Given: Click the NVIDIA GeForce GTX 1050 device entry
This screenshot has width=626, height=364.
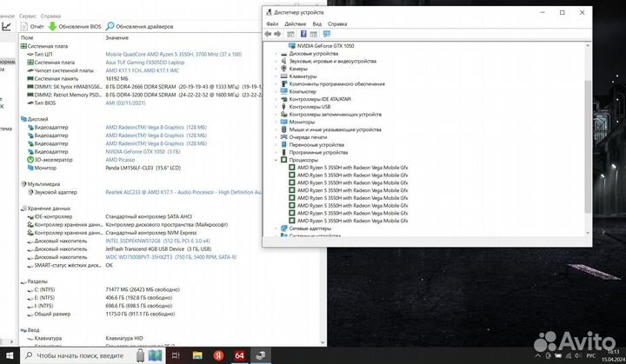Looking at the screenshot, I should pos(325,46).
